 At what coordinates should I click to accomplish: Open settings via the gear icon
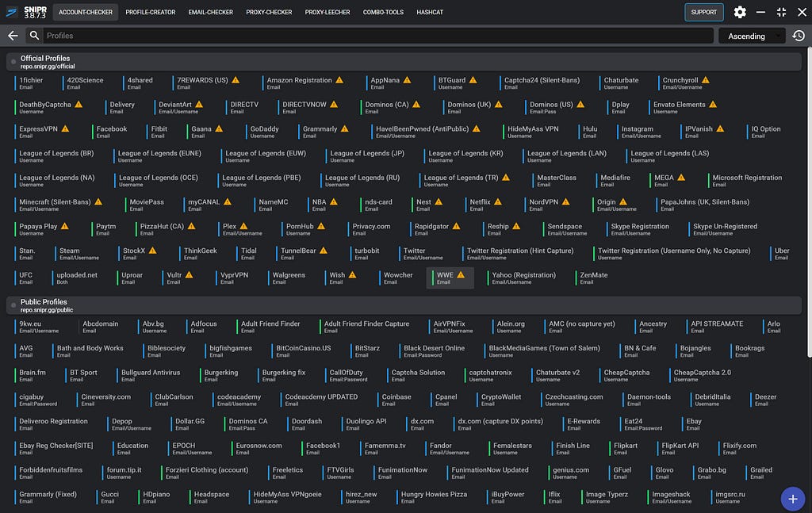coord(740,12)
